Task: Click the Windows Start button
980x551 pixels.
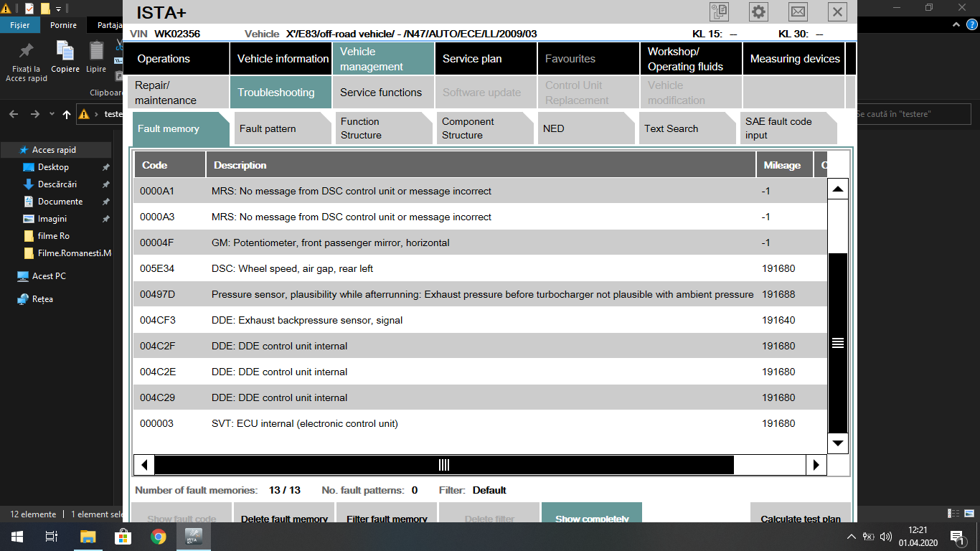Action: (17, 536)
